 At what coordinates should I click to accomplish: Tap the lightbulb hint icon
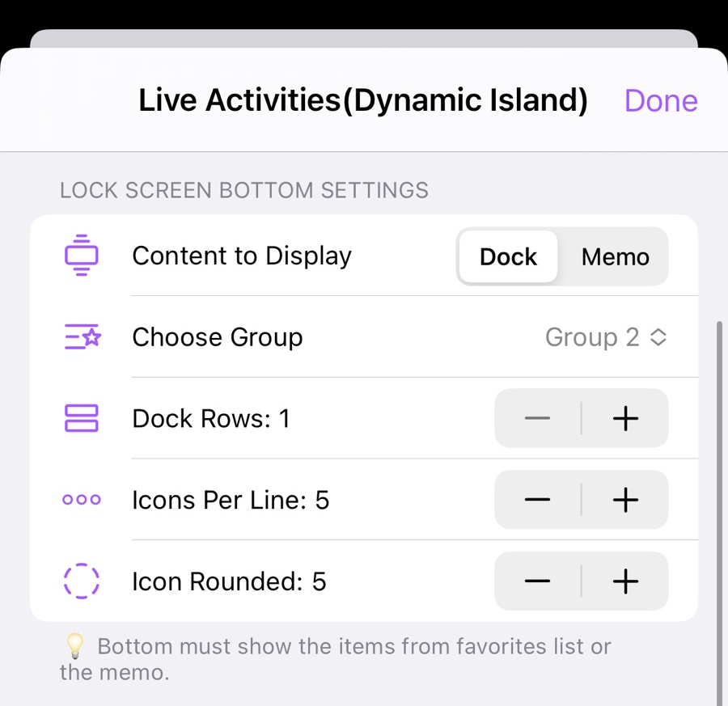tap(74, 646)
